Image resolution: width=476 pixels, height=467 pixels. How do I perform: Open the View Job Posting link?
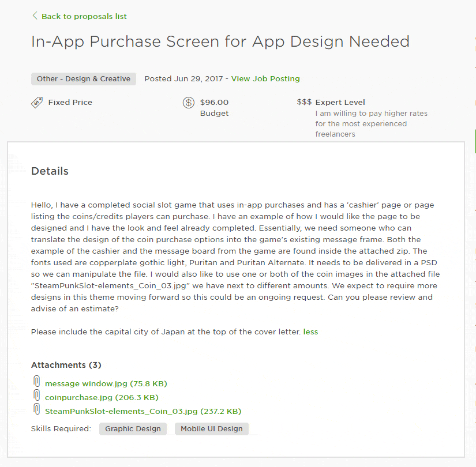[265, 79]
